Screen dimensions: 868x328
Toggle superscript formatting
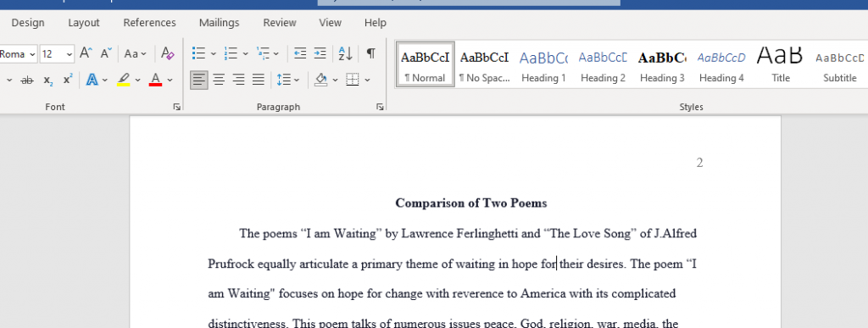coord(68,81)
